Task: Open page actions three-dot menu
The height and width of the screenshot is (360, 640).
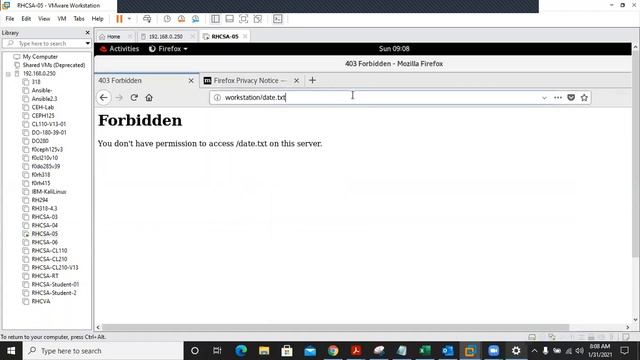Action: pyautogui.click(x=558, y=98)
